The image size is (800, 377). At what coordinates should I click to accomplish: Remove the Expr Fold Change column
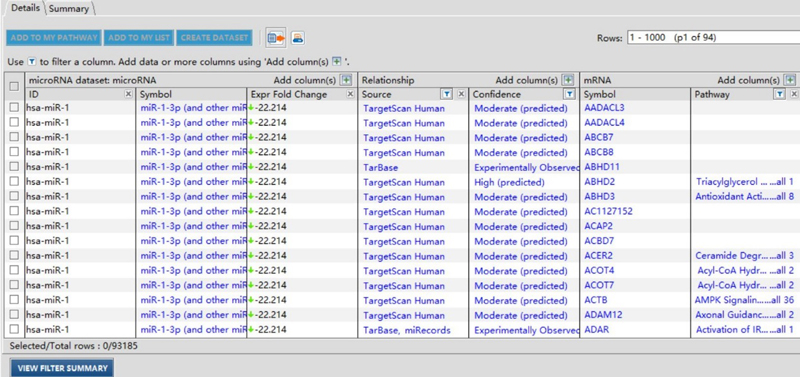click(350, 94)
